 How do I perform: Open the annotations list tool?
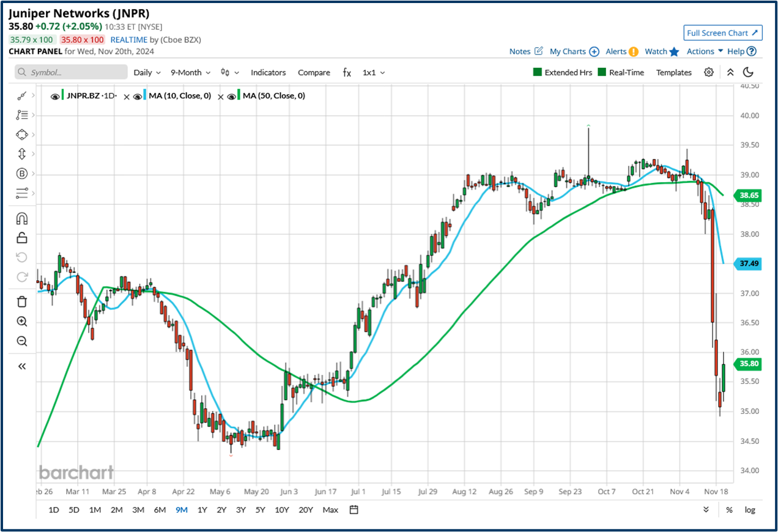pos(21,114)
